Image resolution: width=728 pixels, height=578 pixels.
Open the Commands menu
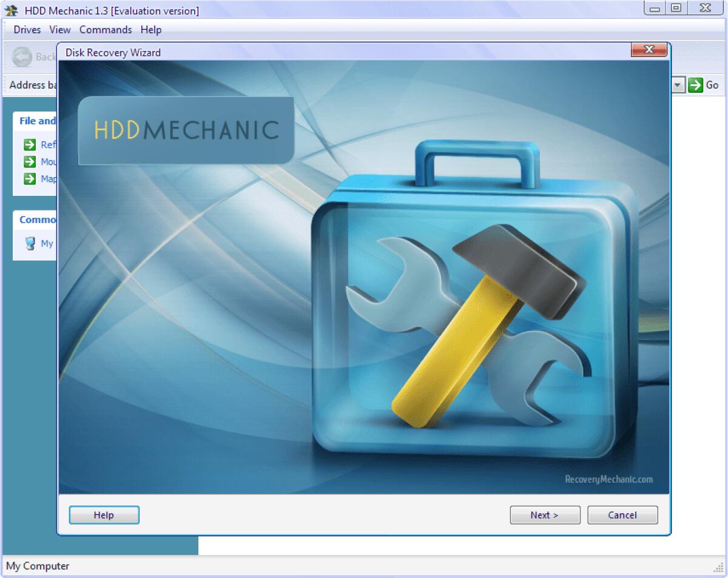coord(105,29)
